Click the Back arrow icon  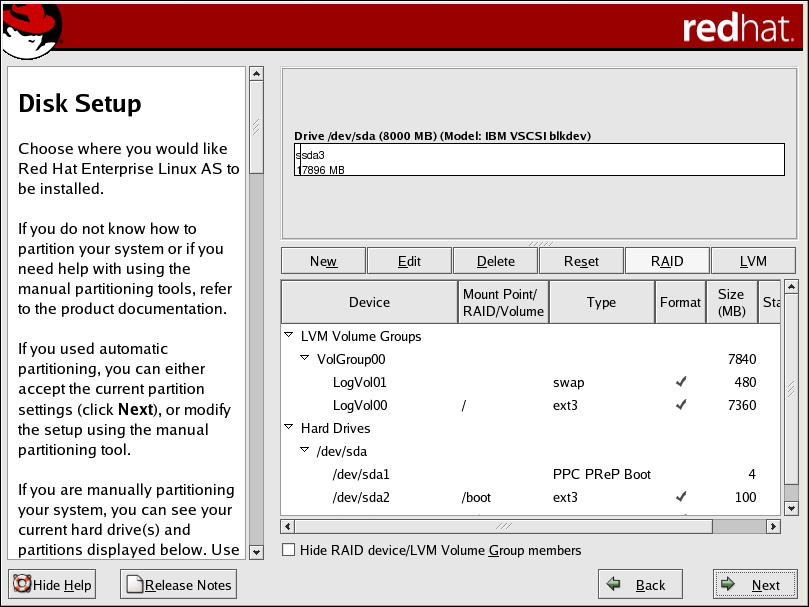[614, 585]
